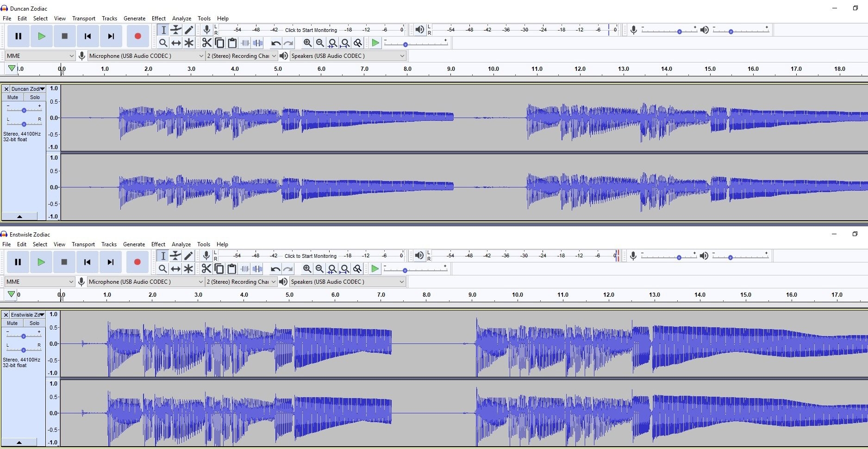Click Record button in Duncan Zodiac window
The width and height of the screenshot is (868, 449).
pyautogui.click(x=137, y=36)
